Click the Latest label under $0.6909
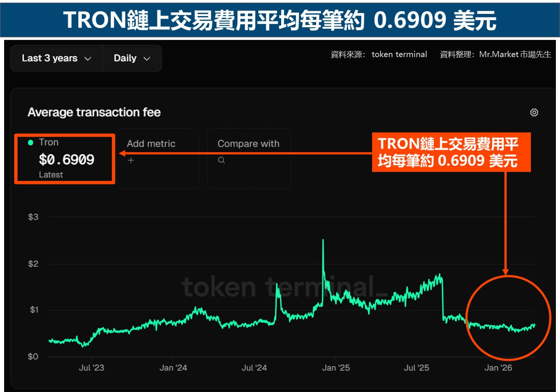Viewport: 560px width, 392px height. (51, 174)
